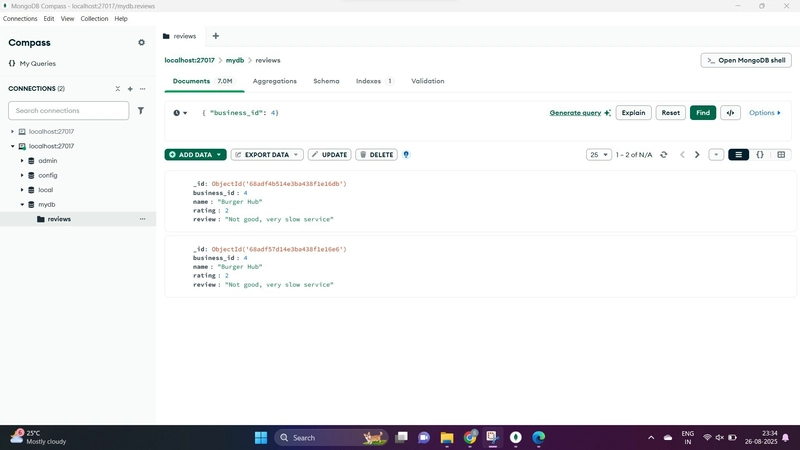Image resolution: width=800 pixels, height=450 pixels.
Task: Select the reviews workspace tab
Action: pyautogui.click(x=180, y=36)
